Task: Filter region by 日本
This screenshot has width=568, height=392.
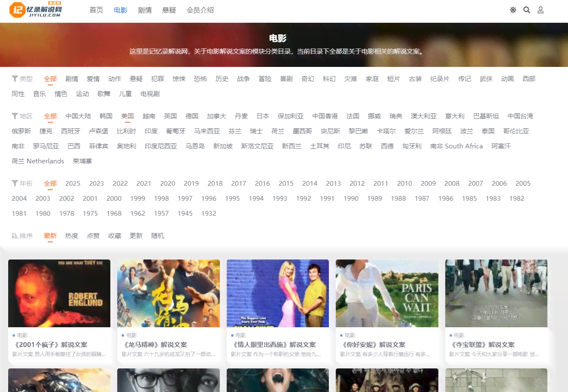Action: pos(263,116)
